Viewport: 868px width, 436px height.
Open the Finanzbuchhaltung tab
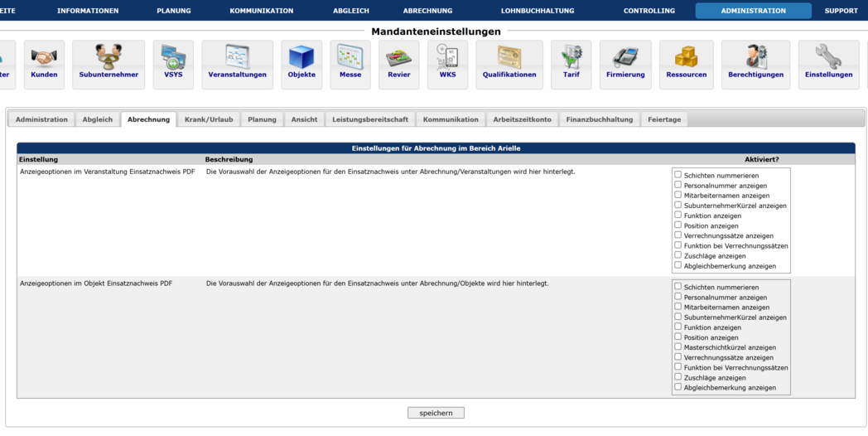(600, 119)
